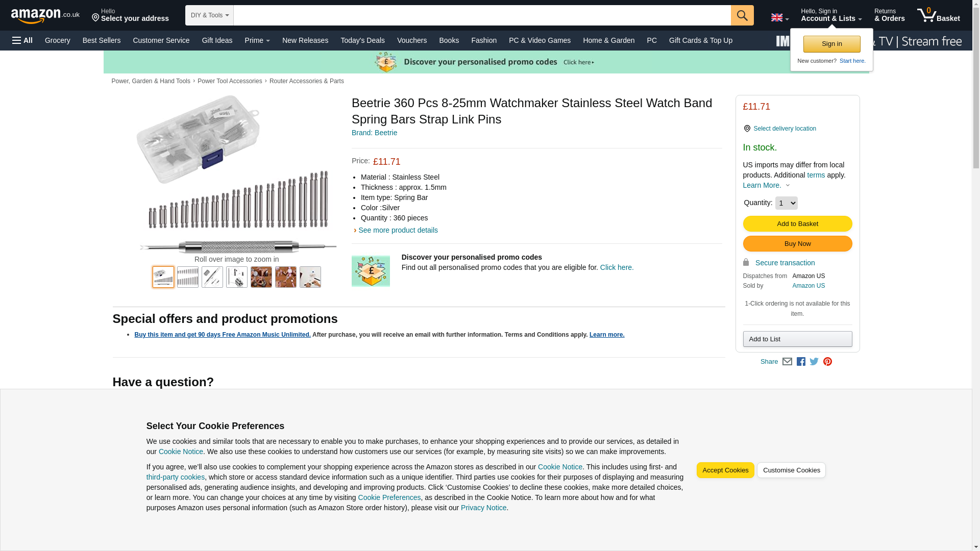Add item to Basket
This screenshot has height=551, width=980.
[797, 224]
